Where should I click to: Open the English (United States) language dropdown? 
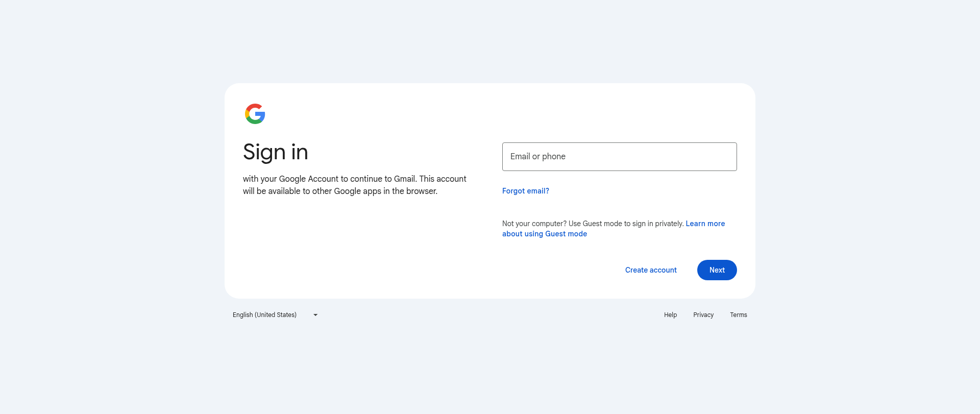pos(276,315)
